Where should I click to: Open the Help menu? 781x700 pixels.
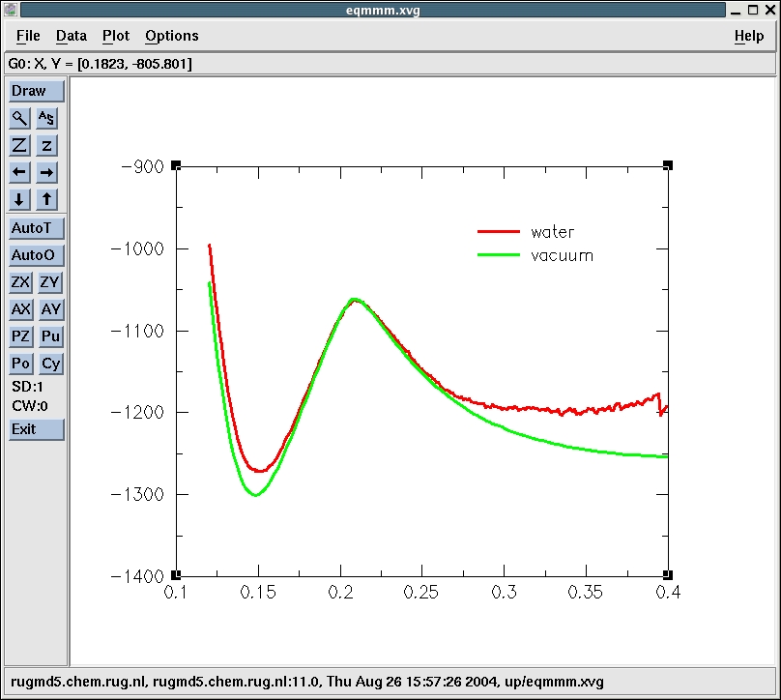coord(749,36)
